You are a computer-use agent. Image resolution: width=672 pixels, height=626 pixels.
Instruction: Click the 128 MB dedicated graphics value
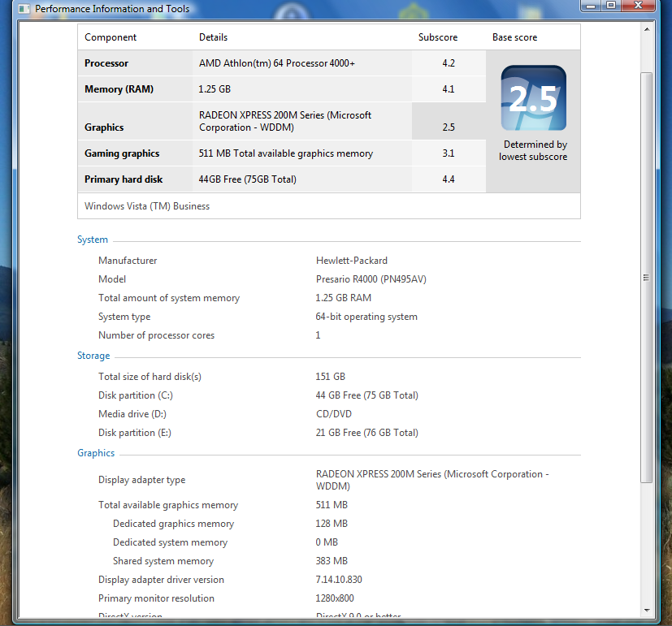pyautogui.click(x=332, y=524)
